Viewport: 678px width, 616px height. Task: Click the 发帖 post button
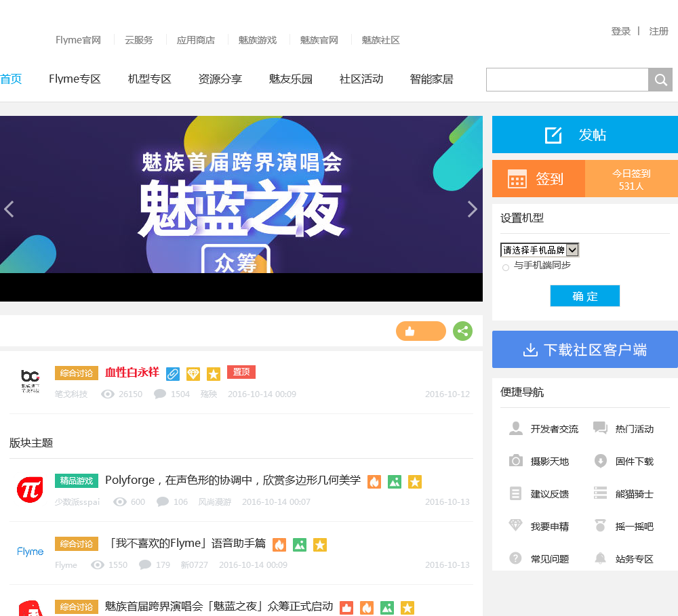585,134
